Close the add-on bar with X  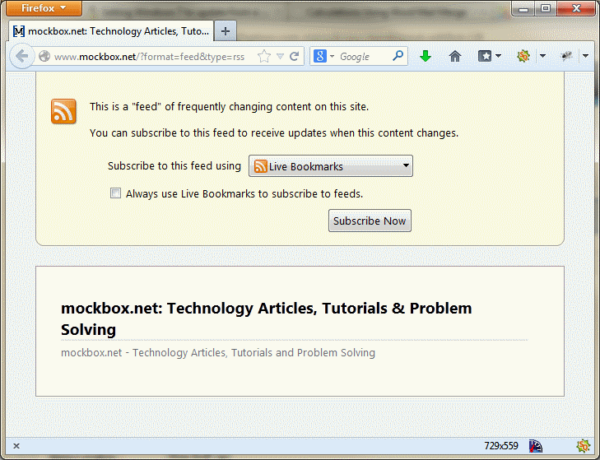[x=16, y=446]
